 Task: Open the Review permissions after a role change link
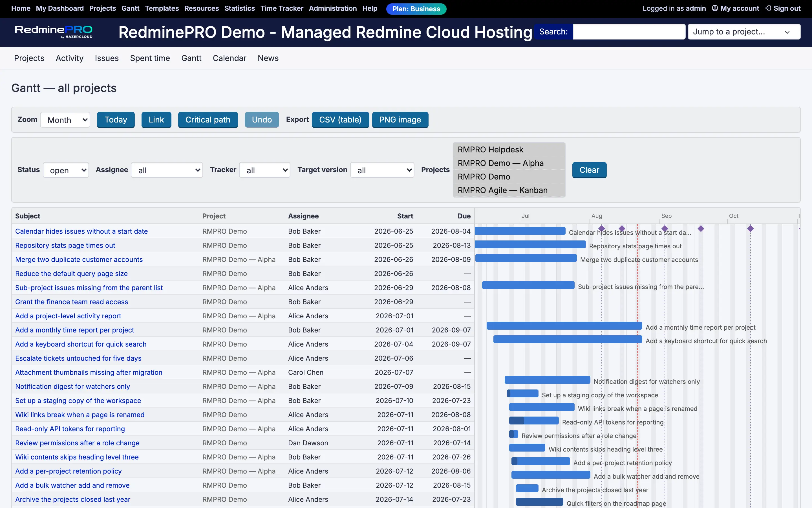point(77,443)
